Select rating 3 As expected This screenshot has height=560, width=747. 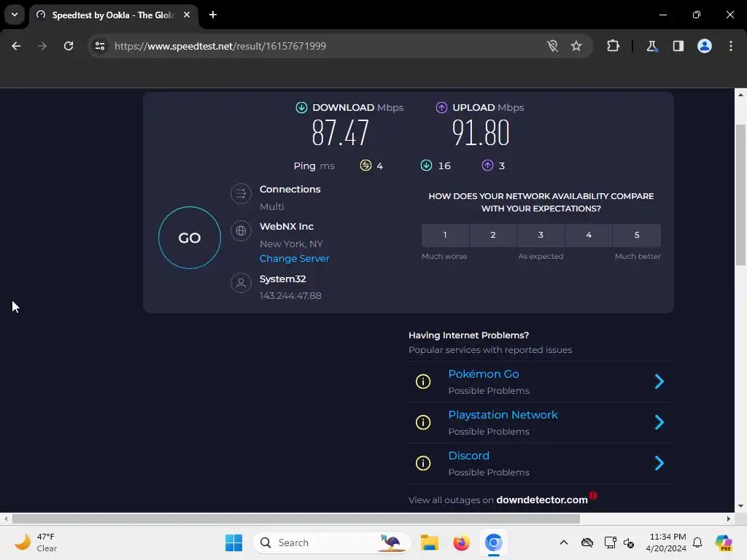pyautogui.click(x=541, y=236)
